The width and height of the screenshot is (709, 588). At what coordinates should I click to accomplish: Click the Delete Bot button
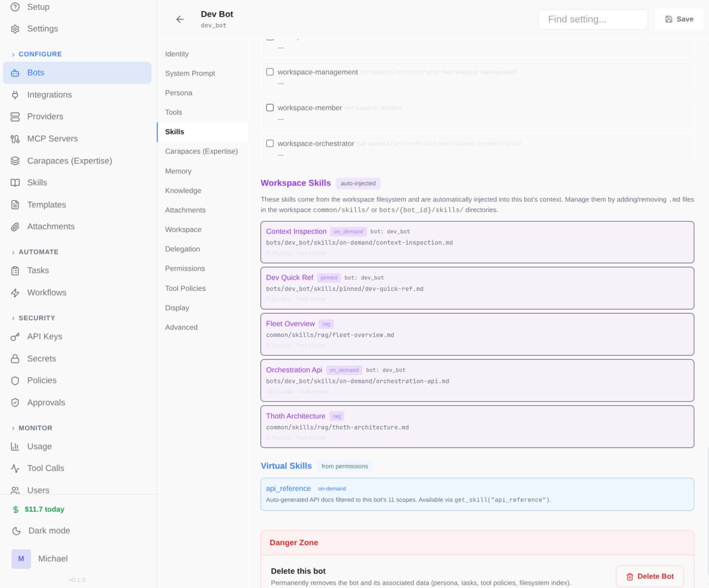pyautogui.click(x=650, y=576)
